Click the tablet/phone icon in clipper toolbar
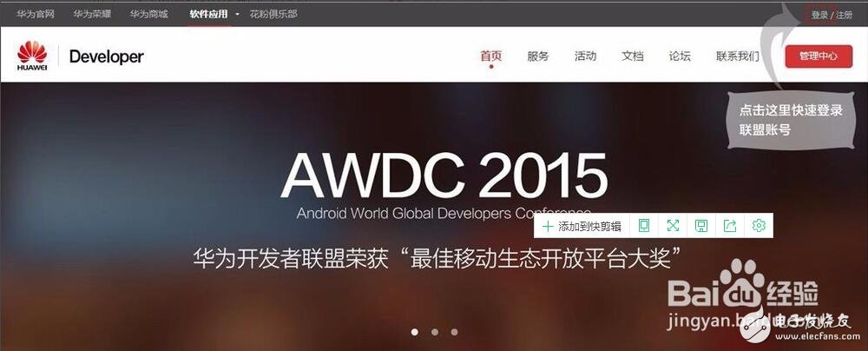868x351 pixels. pos(644,226)
